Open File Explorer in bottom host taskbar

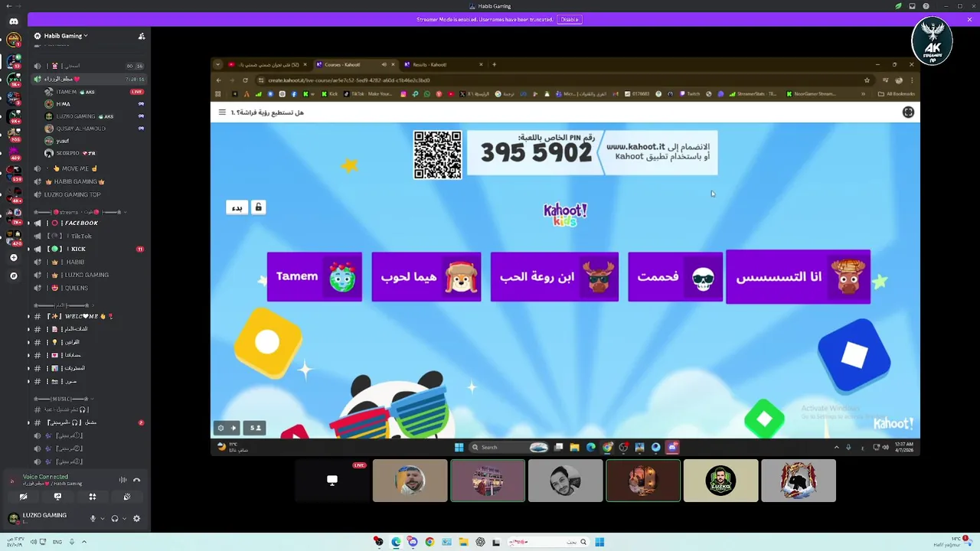(463, 542)
